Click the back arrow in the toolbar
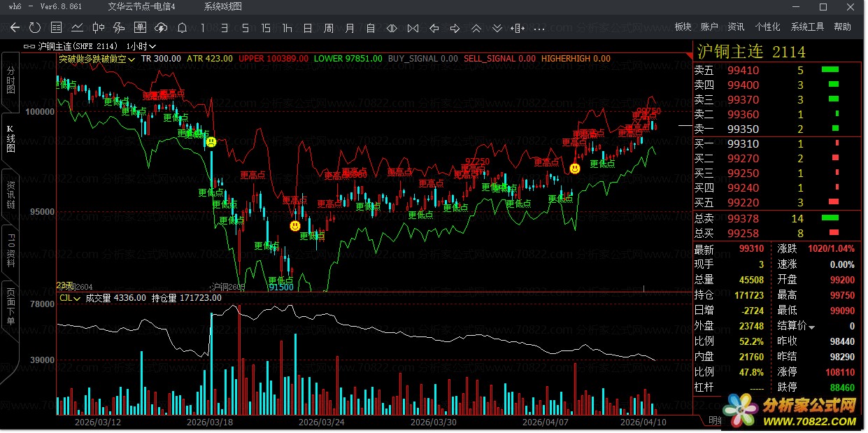The height and width of the screenshot is (433, 868). (15, 28)
